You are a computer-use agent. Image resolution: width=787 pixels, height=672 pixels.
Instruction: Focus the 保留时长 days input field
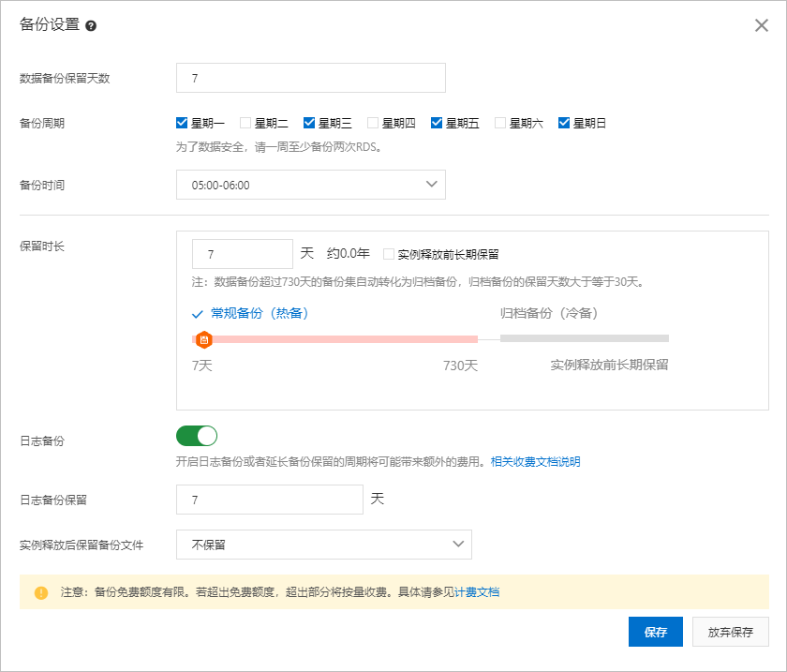[243, 254]
